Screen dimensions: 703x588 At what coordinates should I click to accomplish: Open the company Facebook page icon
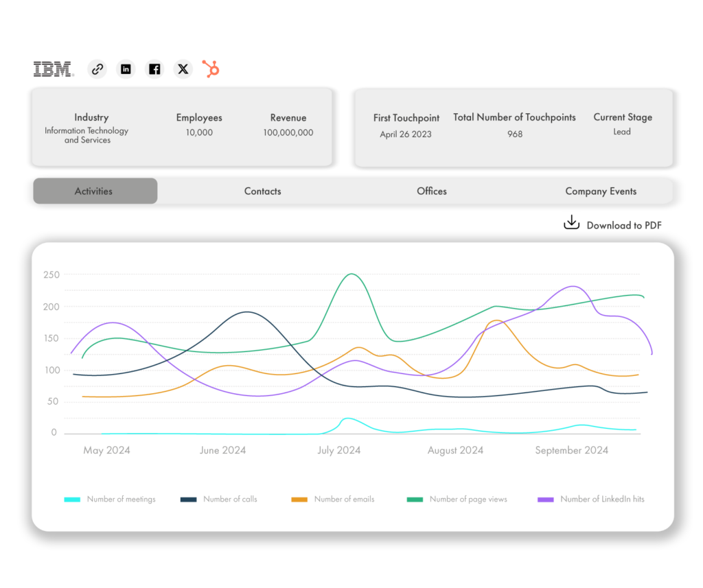click(x=154, y=69)
